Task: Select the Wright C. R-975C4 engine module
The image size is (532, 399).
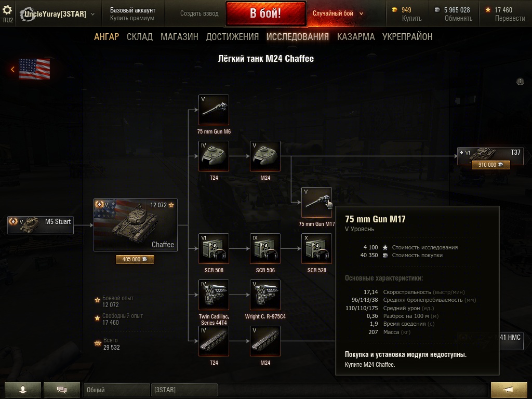Action: pos(265,295)
